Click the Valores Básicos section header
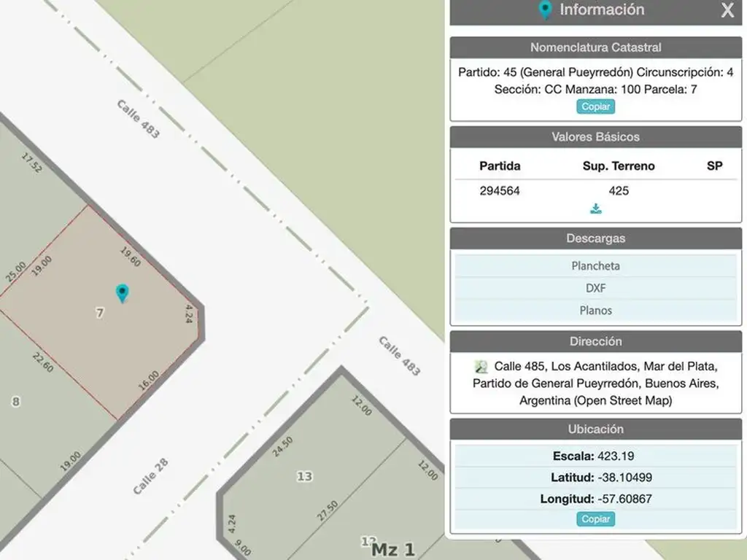747x560 pixels. [x=595, y=137]
